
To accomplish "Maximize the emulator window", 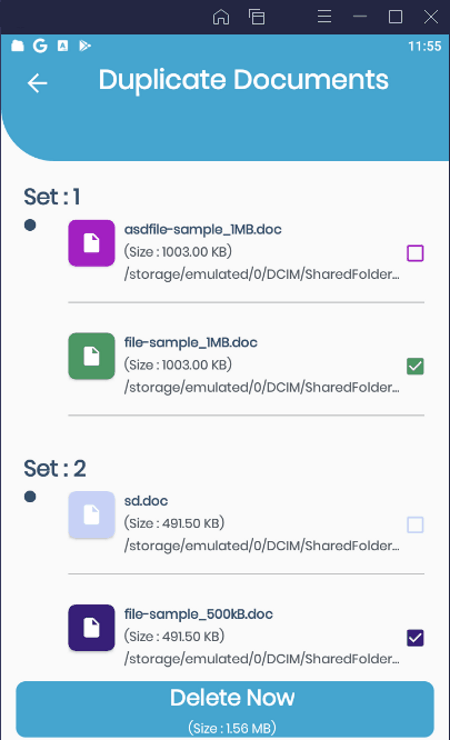I will click(x=395, y=17).
